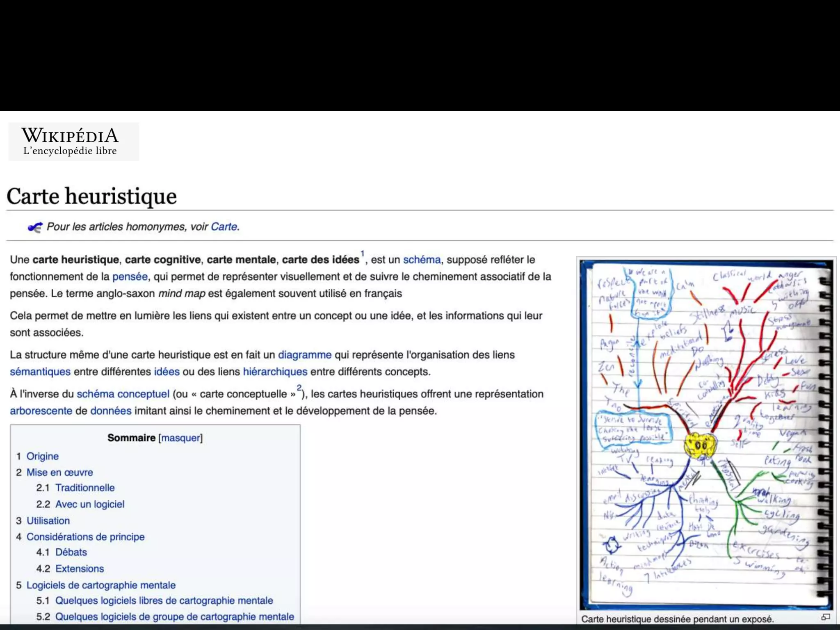
Task: Jump to section 4.1 Débats
Action: 71,552
